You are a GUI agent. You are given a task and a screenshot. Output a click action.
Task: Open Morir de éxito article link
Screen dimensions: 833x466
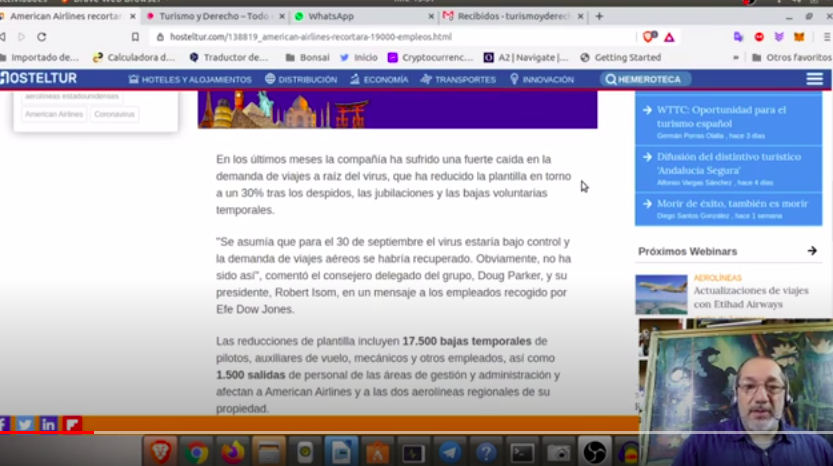(x=732, y=204)
